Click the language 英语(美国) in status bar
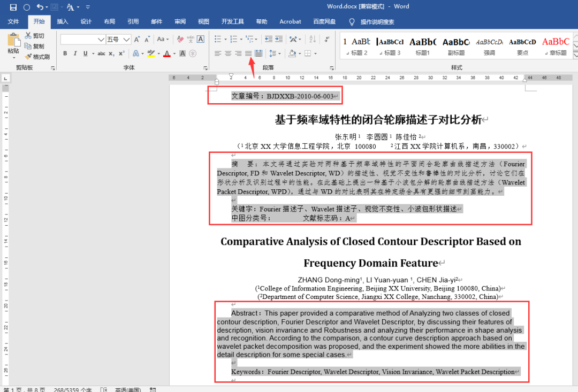The width and height of the screenshot is (578, 392). pos(127,389)
